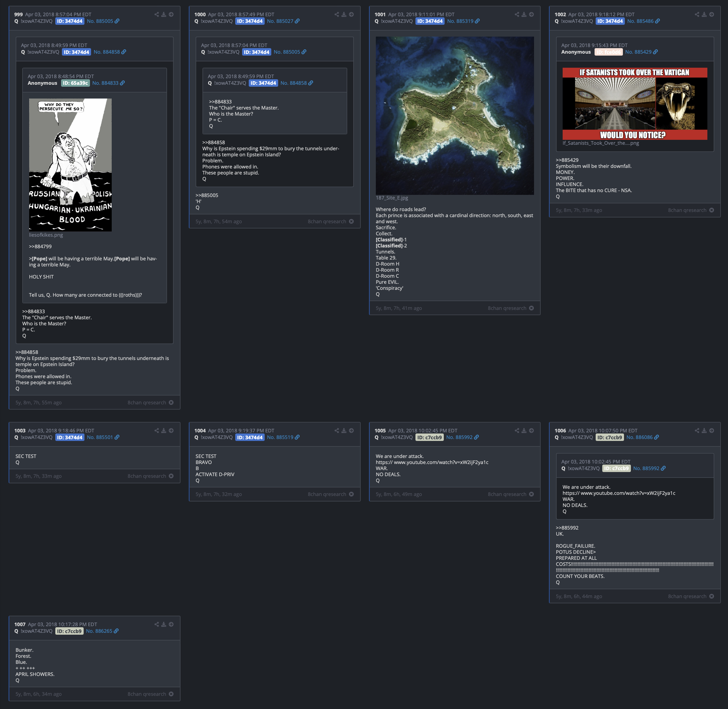This screenshot has width=728, height=709.
Task: Open the No. 885027 post link
Action: (280, 21)
